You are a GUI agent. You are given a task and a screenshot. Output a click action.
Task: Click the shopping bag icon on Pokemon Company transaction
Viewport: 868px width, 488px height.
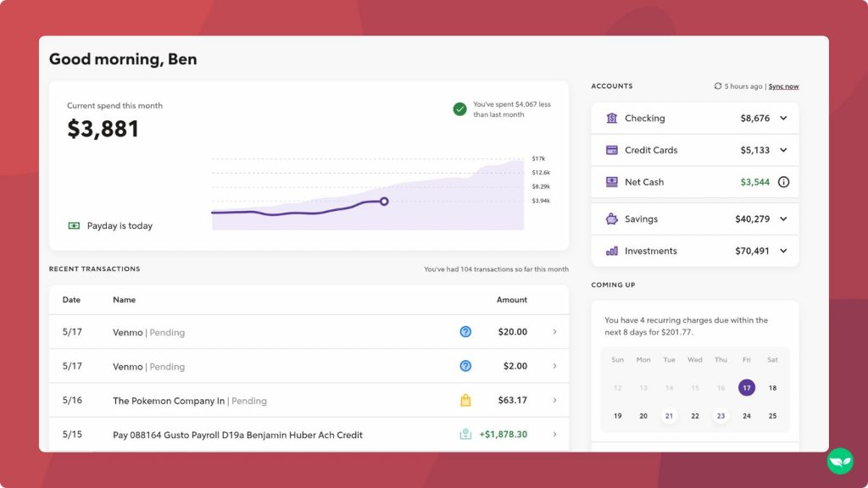point(465,400)
